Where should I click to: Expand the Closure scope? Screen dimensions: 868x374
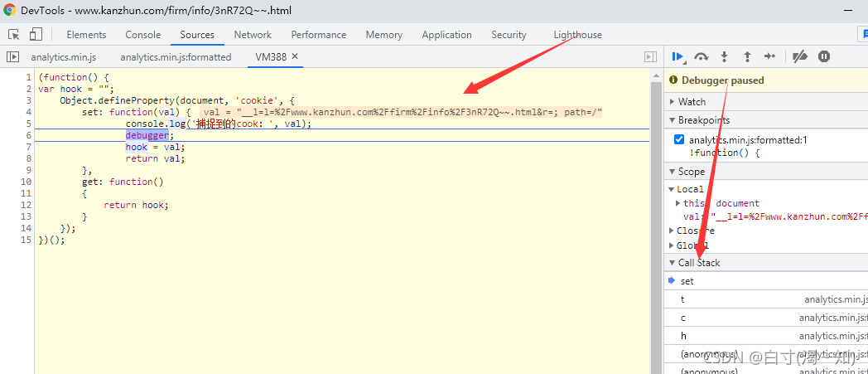[x=672, y=231]
